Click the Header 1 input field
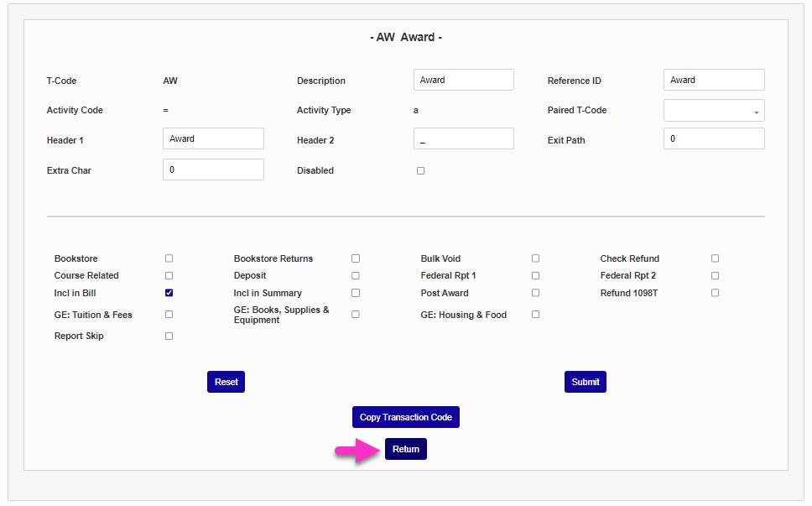812x506 pixels. [x=213, y=138]
